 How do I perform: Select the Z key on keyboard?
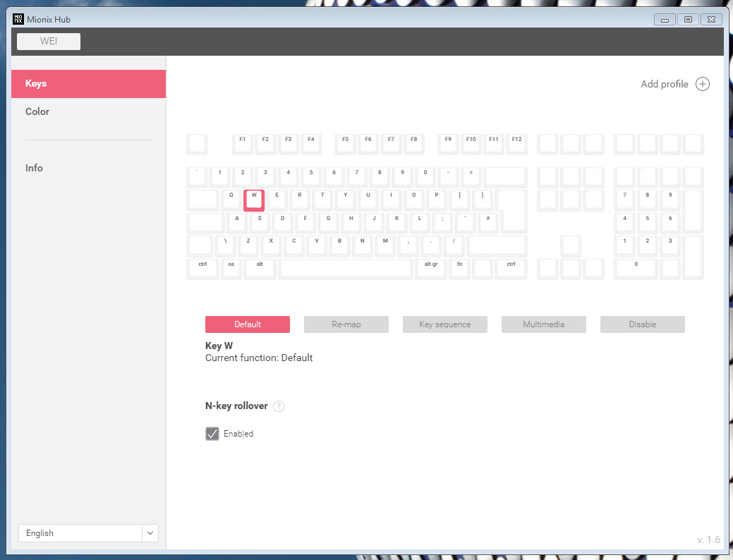pyautogui.click(x=248, y=246)
